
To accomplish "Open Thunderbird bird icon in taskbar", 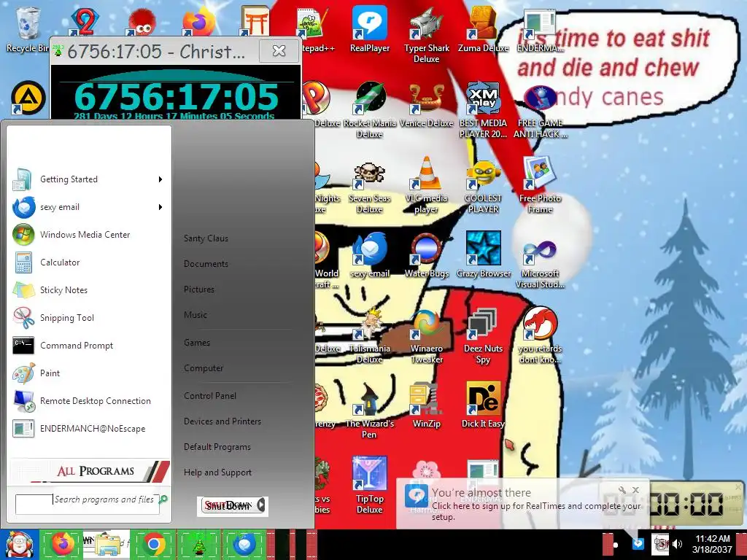I will click(x=244, y=544).
